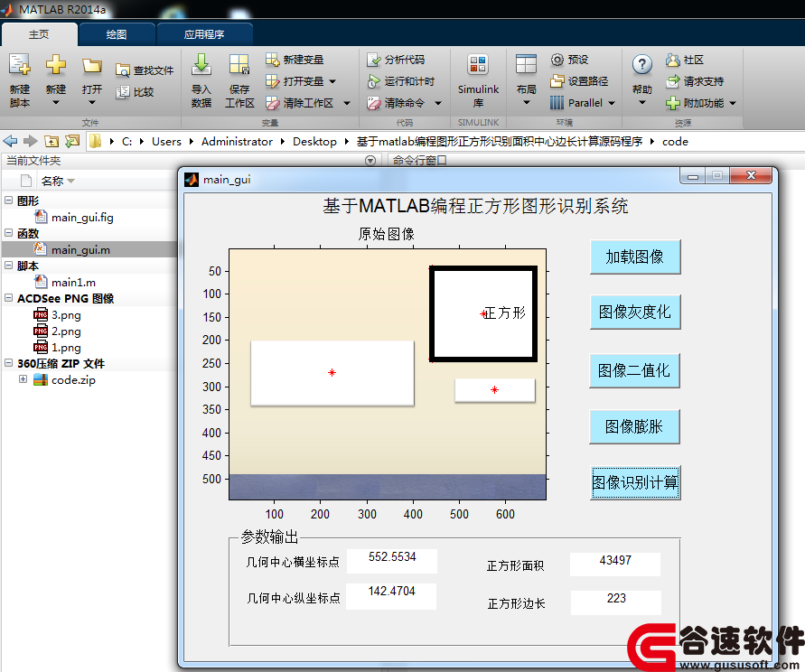Click the back navigation arrow in address bar
This screenshot has width=805, height=672.
(x=10, y=141)
